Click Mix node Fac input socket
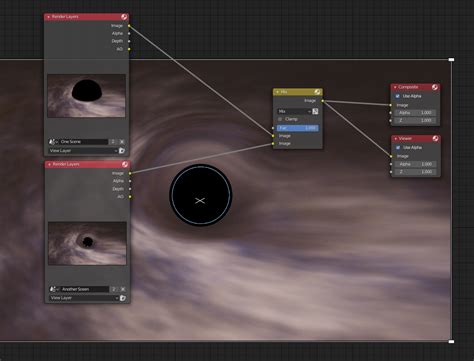The width and height of the screenshot is (474, 361). [273, 128]
